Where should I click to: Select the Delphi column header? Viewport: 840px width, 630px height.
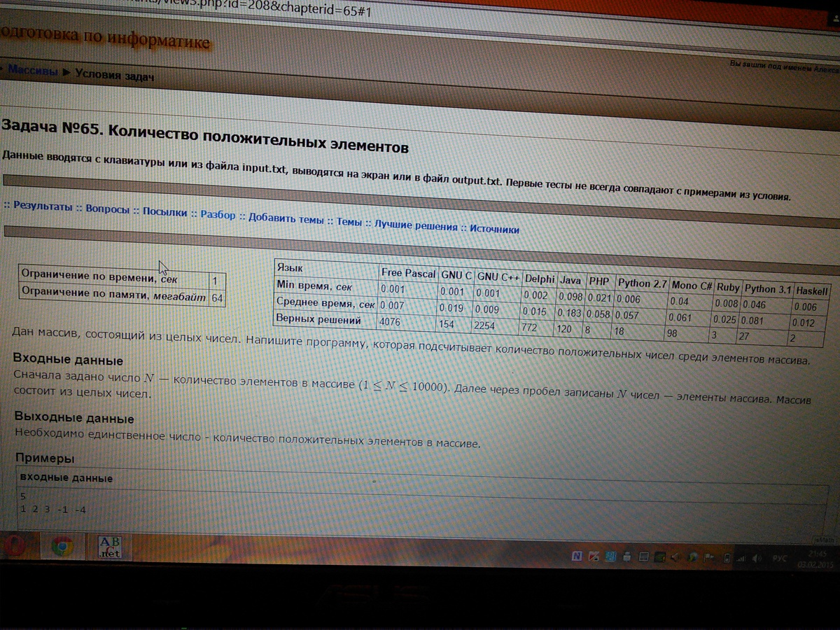(x=540, y=279)
